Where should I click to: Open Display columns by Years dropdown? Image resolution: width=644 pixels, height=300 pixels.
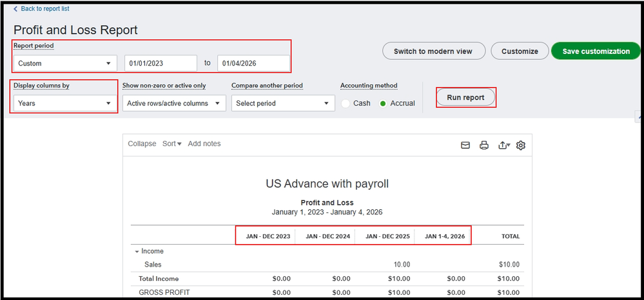pyautogui.click(x=64, y=103)
